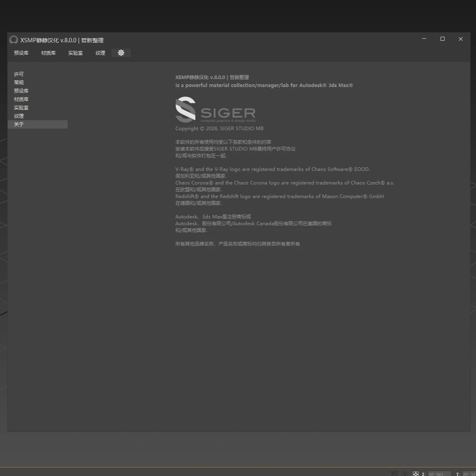Click the 'powerful material collection' description line

(264, 85)
